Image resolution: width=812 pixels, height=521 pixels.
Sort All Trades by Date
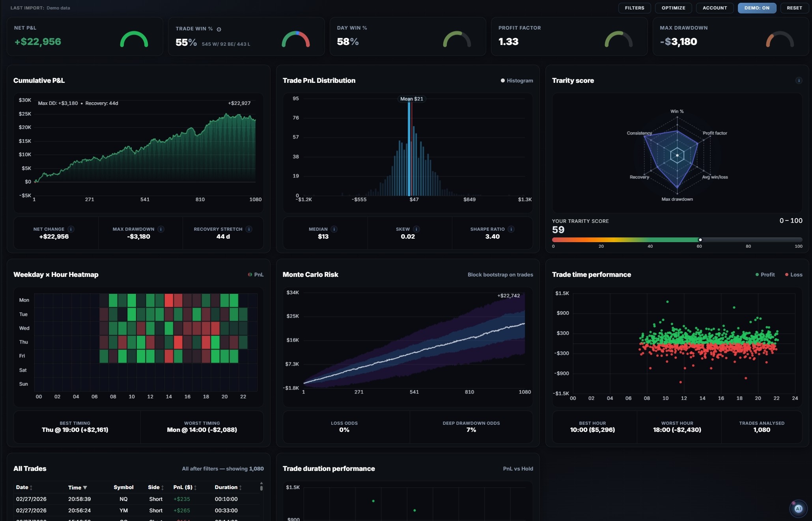click(x=24, y=487)
